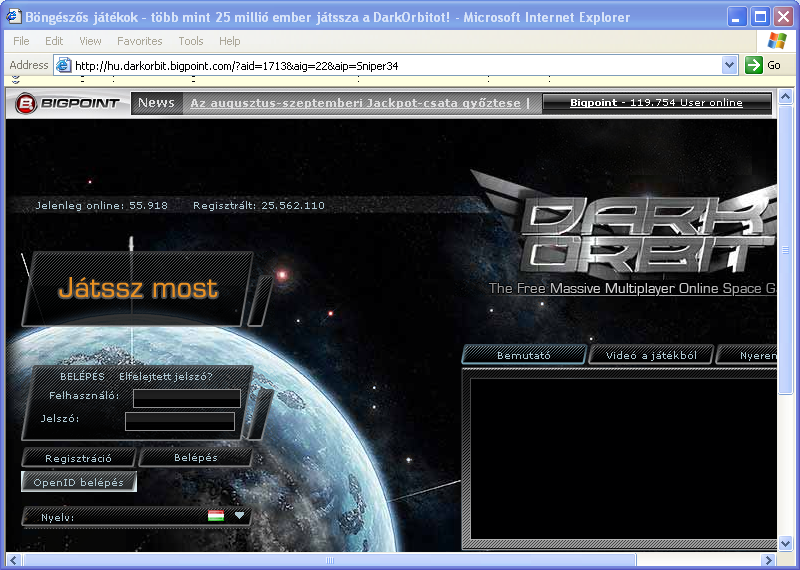Image resolution: width=800 pixels, height=570 pixels.
Task: Click the Játssz most button
Action: point(138,288)
